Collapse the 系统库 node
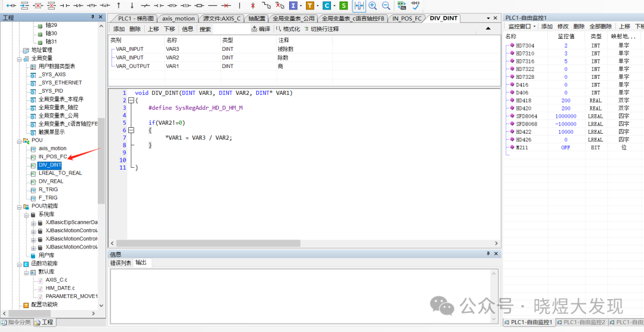 pyautogui.click(x=26, y=214)
